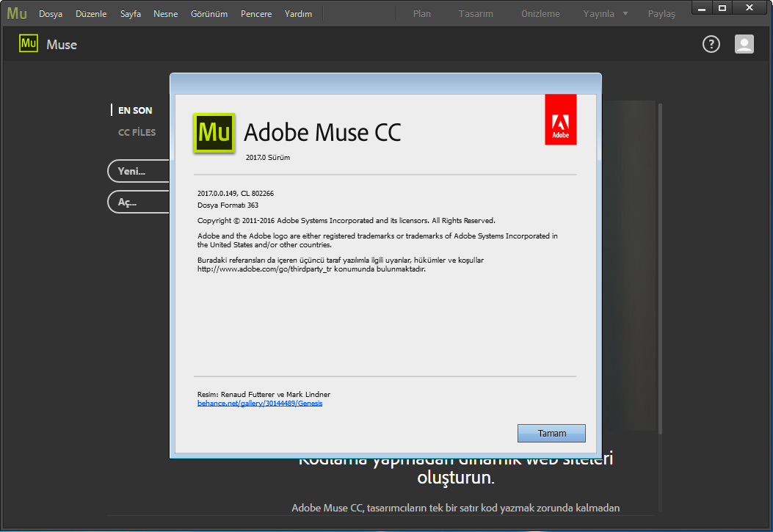The width and height of the screenshot is (773, 532).
Task: Open the Dosya menu
Action: [x=51, y=14]
